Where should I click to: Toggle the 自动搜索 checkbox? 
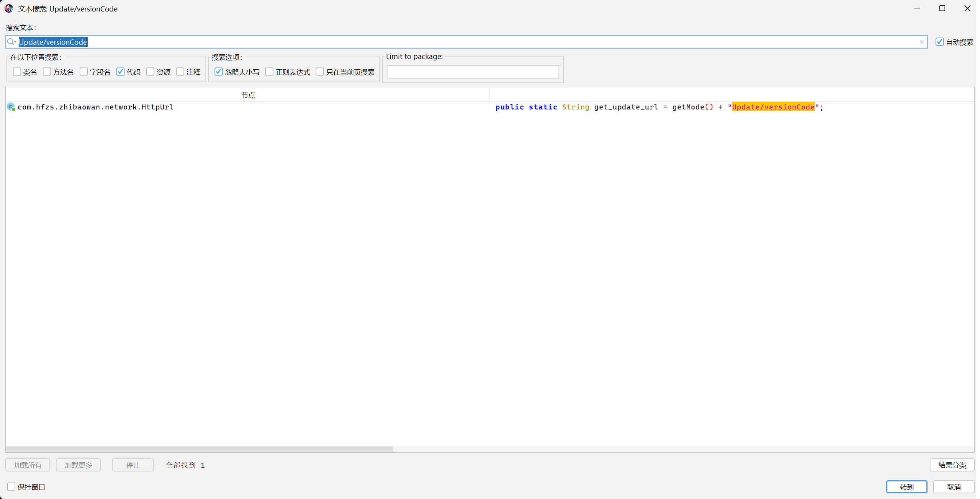pos(939,42)
